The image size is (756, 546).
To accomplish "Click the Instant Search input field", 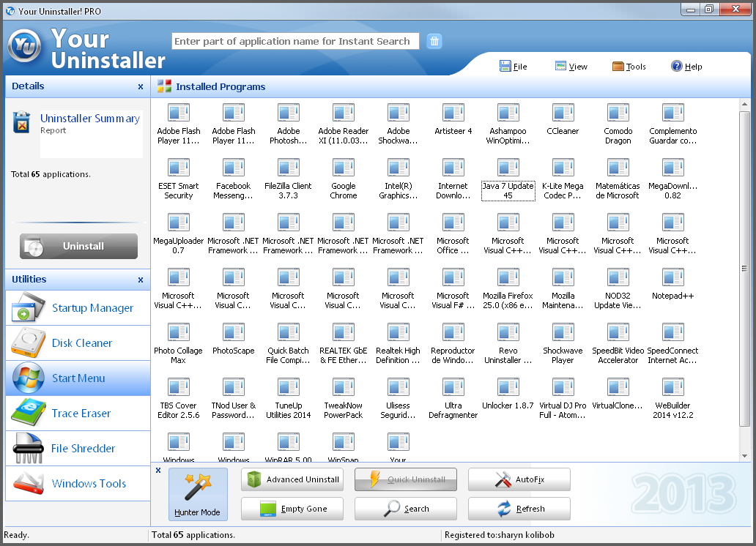I will click(295, 42).
